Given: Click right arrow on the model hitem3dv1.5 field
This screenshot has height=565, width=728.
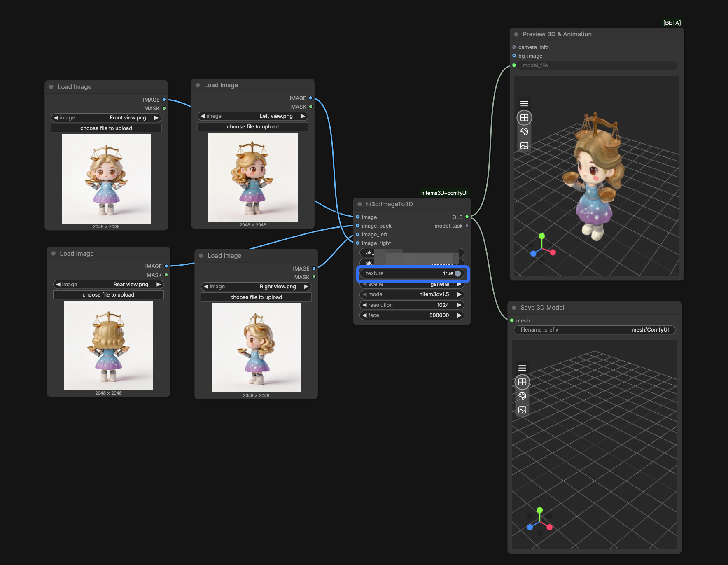Looking at the screenshot, I should pos(459,294).
